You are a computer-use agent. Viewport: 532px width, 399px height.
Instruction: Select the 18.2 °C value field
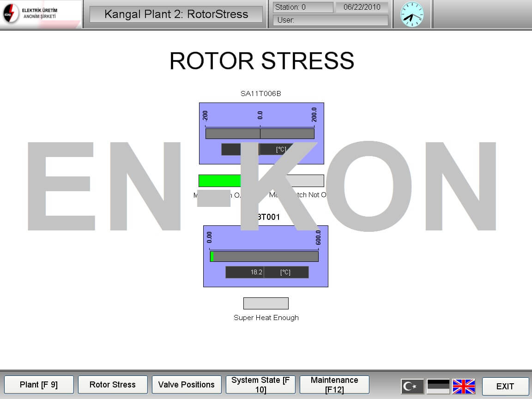245,272
